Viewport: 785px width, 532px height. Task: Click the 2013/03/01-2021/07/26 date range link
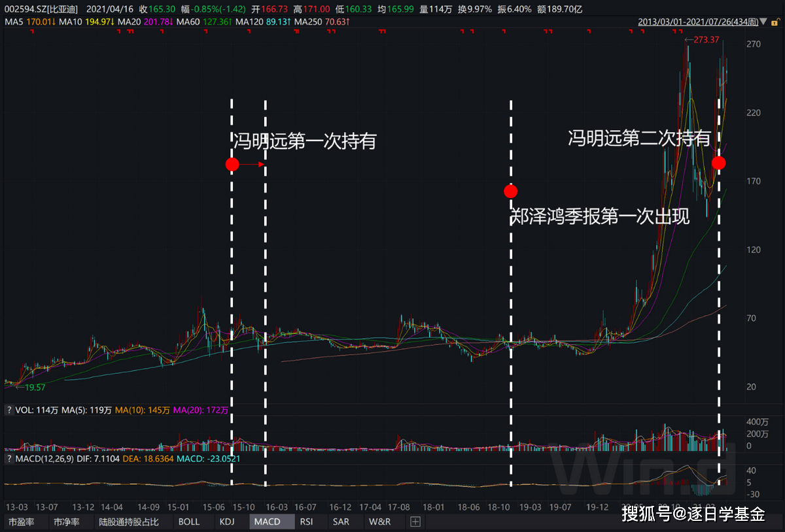pyautogui.click(x=698, y=22)
